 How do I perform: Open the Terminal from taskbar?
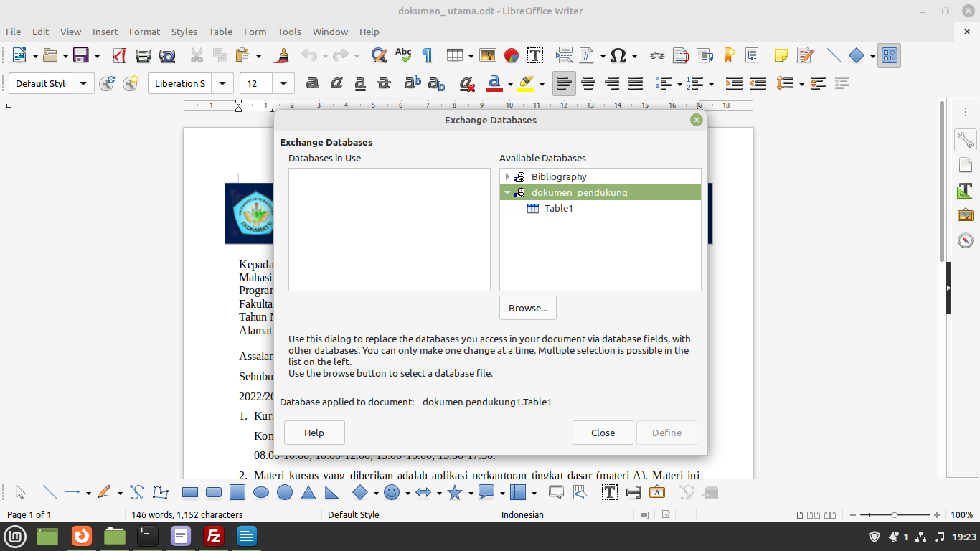tap(148, 536)
